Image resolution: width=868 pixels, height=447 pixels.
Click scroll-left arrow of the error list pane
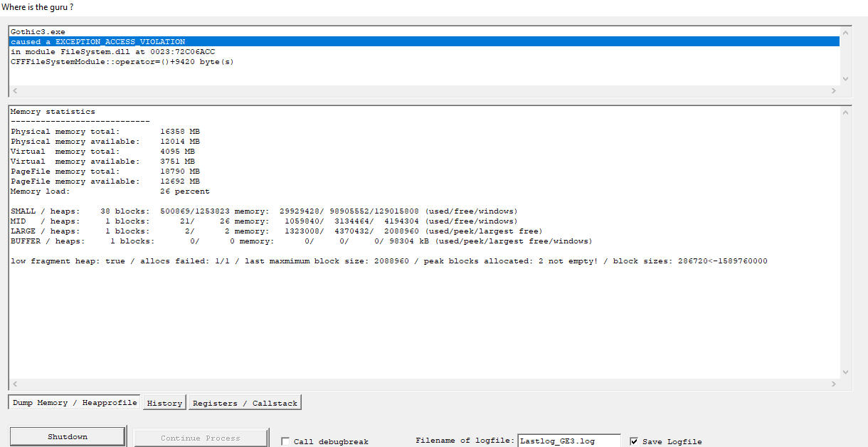(x=14, y=91)
